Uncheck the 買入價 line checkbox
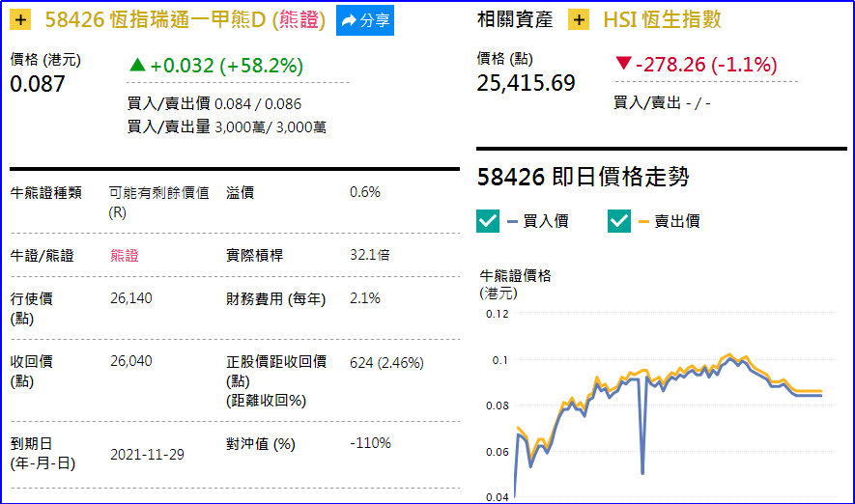Viewport: 855px width, 504px height. [x=488, y=221]
